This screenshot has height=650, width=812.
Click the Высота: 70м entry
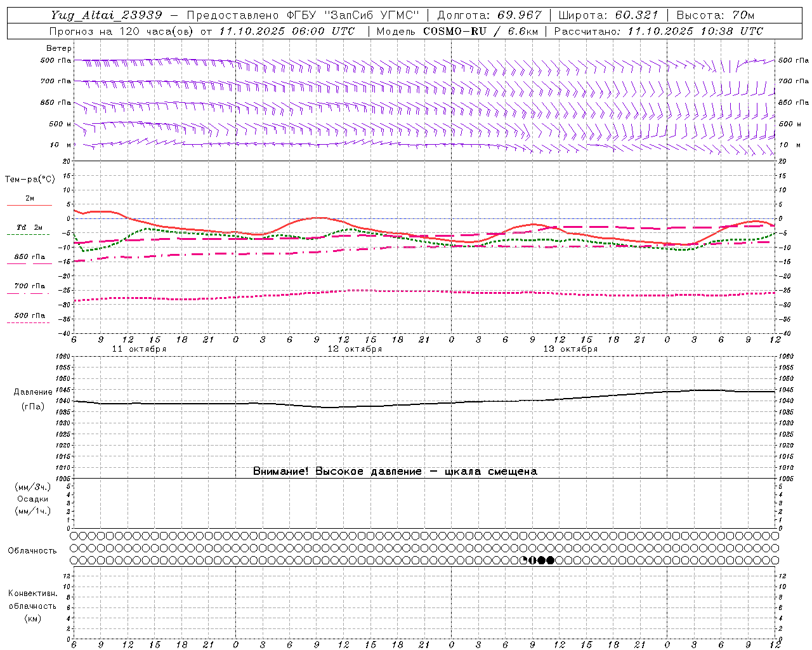coord(715,15)
